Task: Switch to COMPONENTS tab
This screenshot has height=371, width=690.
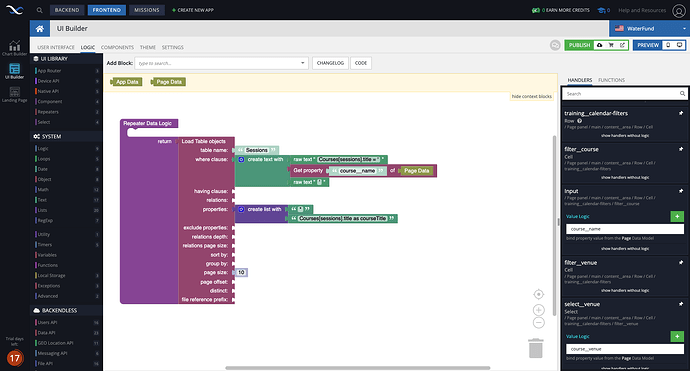Action: point(117,47)
